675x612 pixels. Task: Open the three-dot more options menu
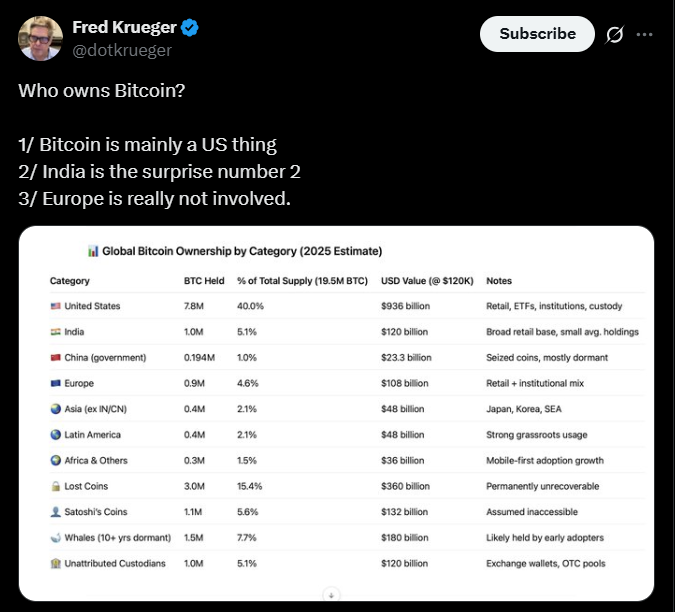pos(644,34)
